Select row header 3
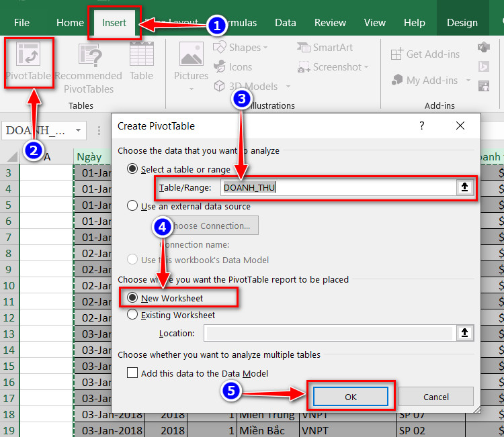This screenshot has width=504, height=437. [x=9, y=173]
